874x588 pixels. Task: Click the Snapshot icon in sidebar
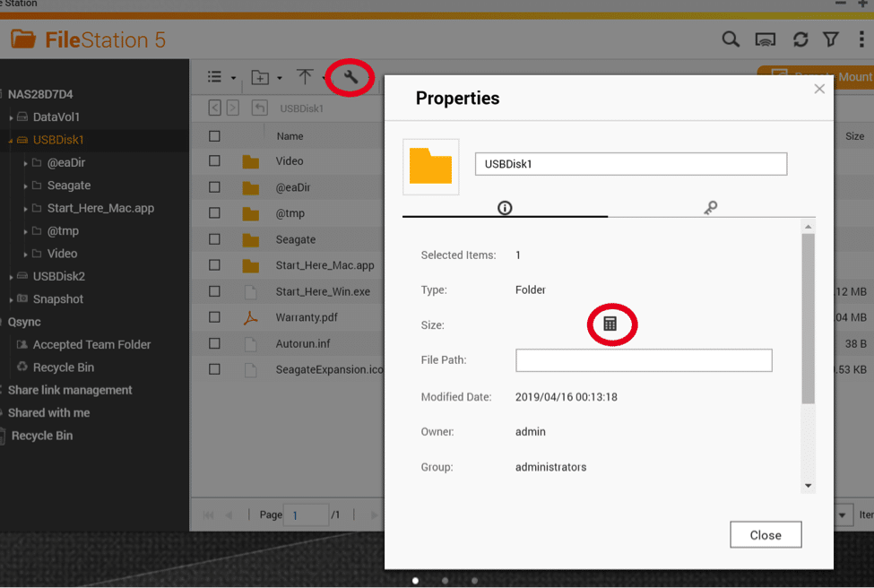[x=22, y=298]
